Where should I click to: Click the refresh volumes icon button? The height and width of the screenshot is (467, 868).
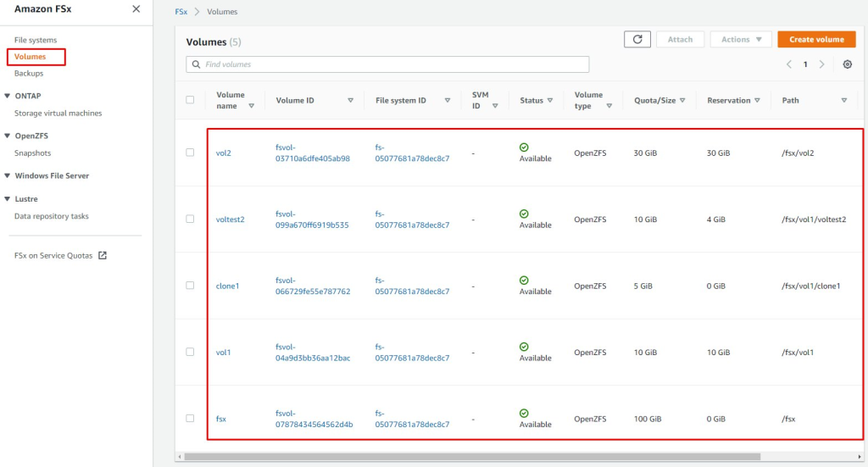point(637,39)
